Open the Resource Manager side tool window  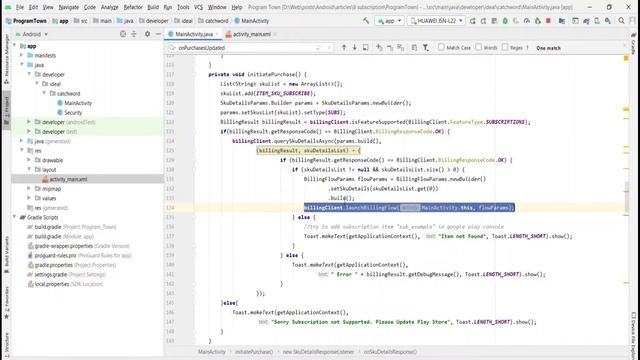point(6,59)
